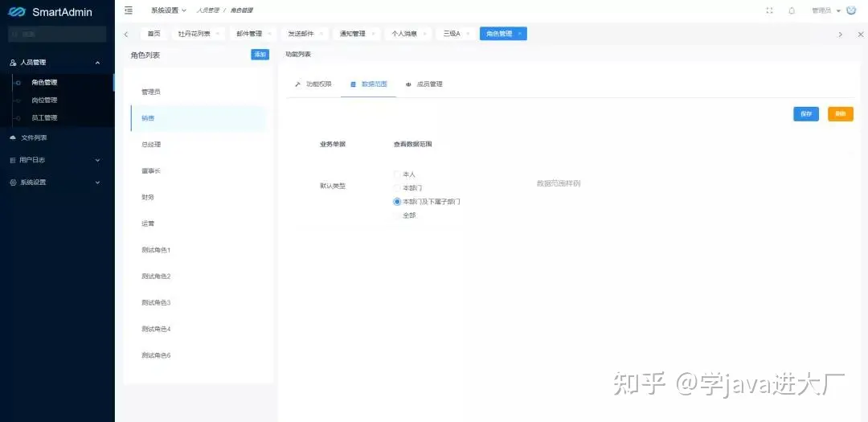Click the sidebar search input field

[x=57, y=34]
